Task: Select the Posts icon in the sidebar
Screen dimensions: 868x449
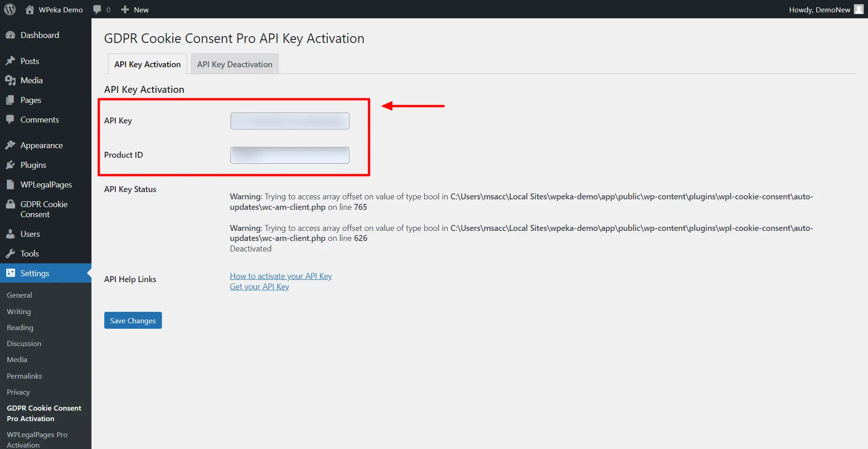Action: [x=11, y=60]
